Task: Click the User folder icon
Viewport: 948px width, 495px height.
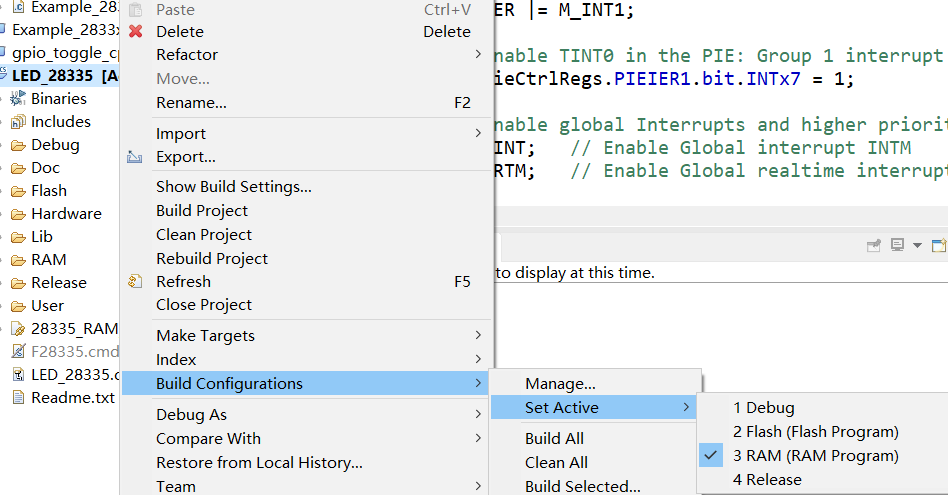Action: (x=19, y=306)
